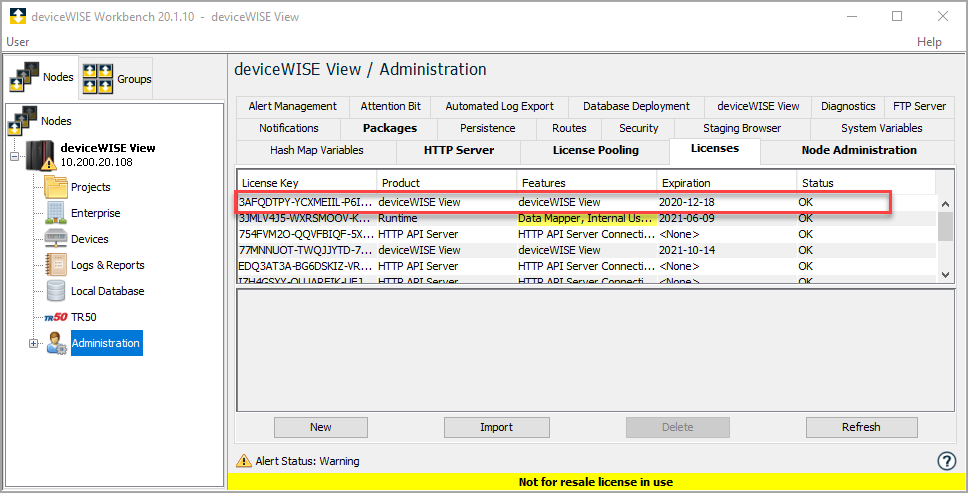Viewport: 968px width, 493px height.
Task: Open the Staging Browser tab
Action: pyautogui.click(x=742, y=128)
